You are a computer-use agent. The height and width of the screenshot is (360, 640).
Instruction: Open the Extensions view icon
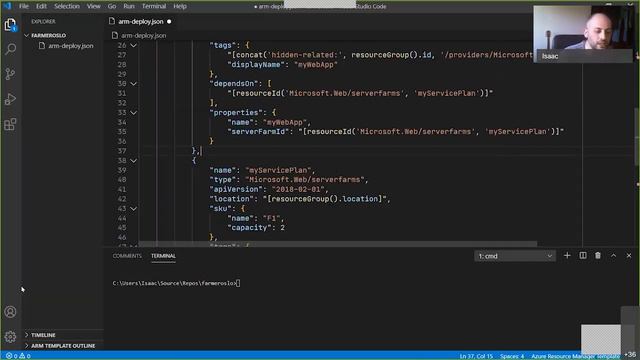pos(10,124)
